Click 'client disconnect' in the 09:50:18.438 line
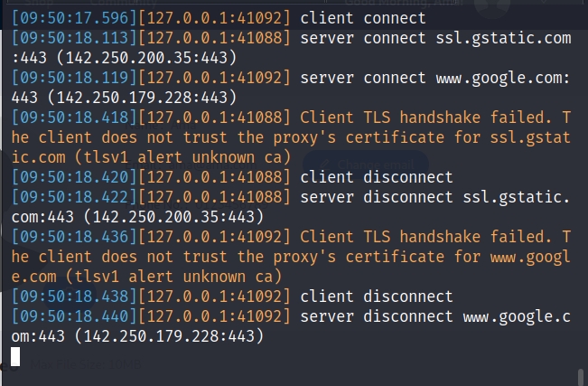 pos(376,296)
